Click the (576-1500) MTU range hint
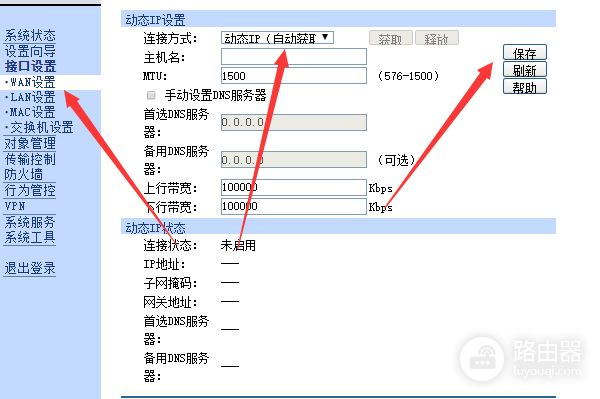 pyautogui.click(x=408, y=76)
